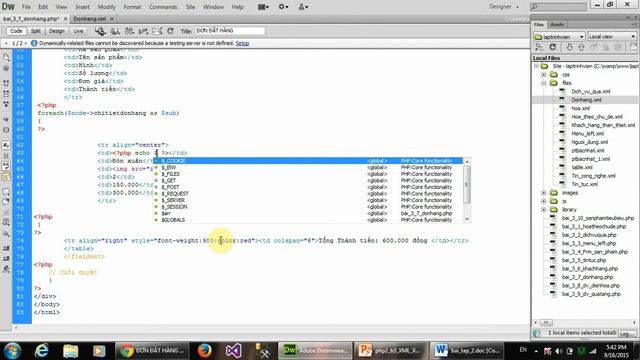Open Windows Explorer folder from taskbar
The image size is (640, 360).
click(71, 350)
